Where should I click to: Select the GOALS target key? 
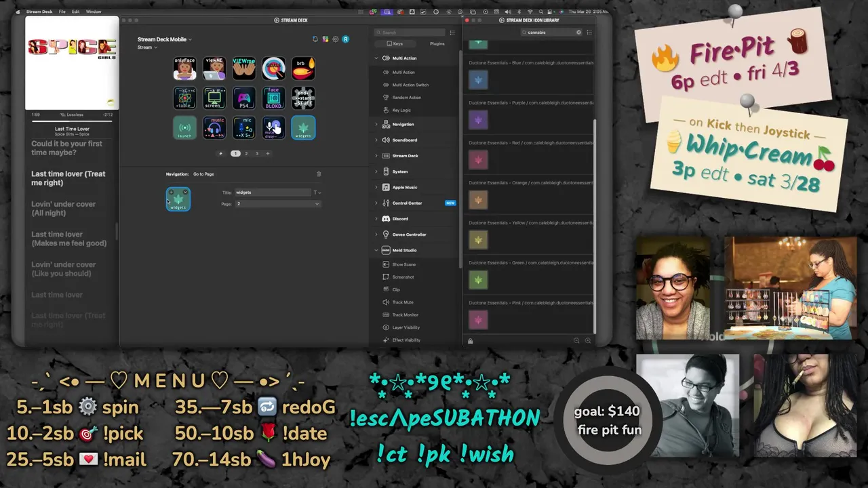[x=274, y=68]
